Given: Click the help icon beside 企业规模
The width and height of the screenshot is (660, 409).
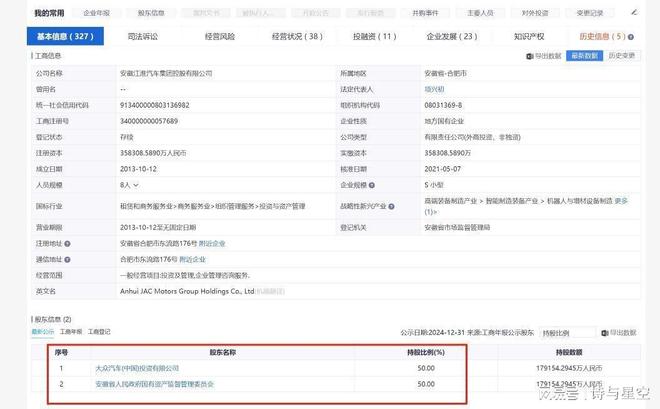Looking at the screenshot, I should pos(372,185).
